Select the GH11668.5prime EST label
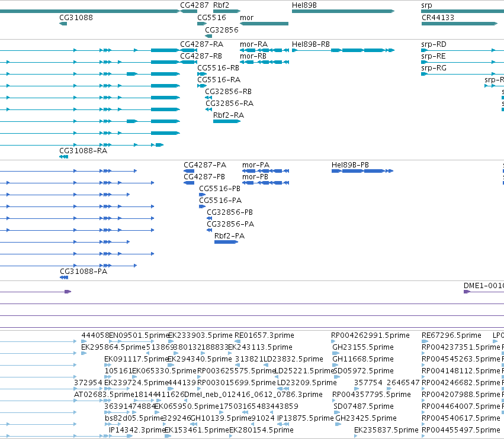Image resolution: width=504 pixels, height=439 pixels. [363, 359]
